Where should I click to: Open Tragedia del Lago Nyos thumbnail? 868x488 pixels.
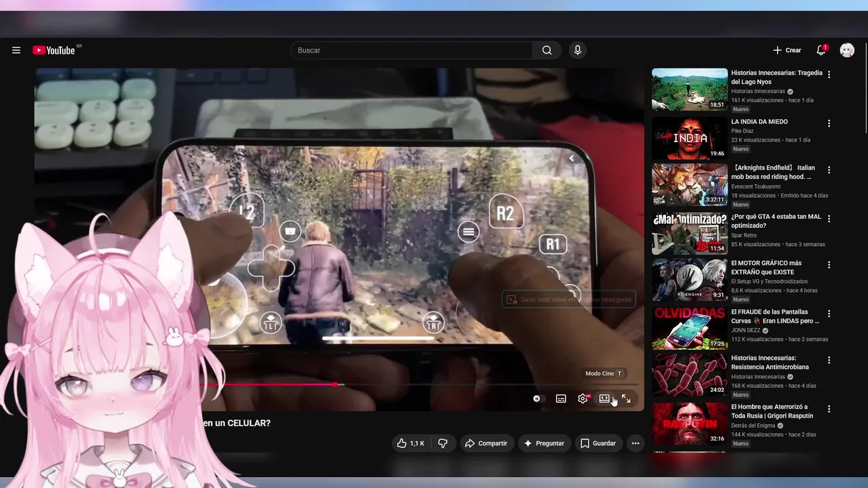690,89
